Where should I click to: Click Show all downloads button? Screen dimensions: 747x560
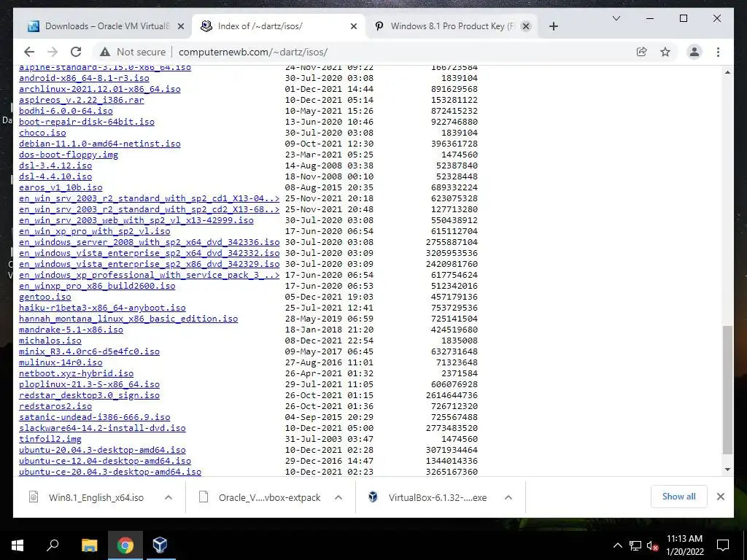678,497
